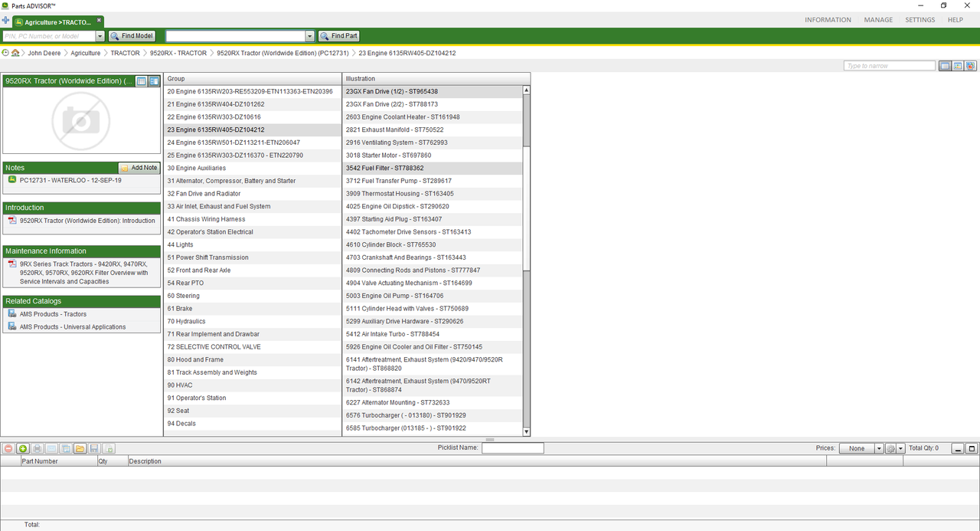Switch to single-pane view icon near narrow field

coord(946,66)
